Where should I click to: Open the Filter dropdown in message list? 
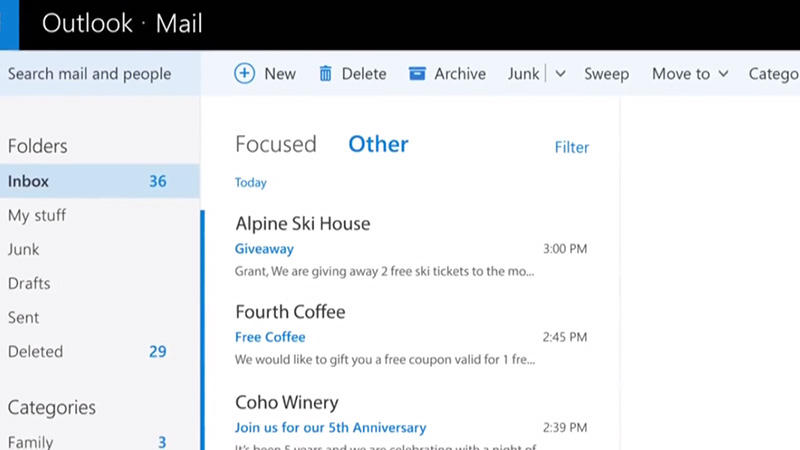(x=572, y=147)
